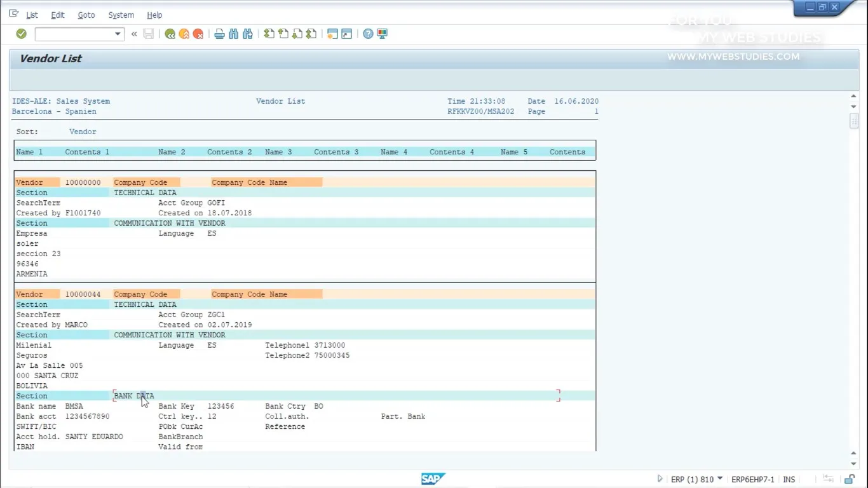Click the green Enter checkmark icon
This screenshot has height=488, width=868.
(21, 34)
